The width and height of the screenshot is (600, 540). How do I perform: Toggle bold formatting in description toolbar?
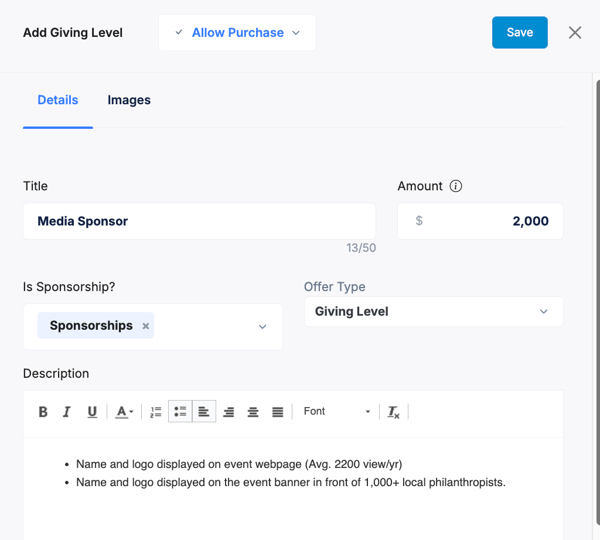43,412
